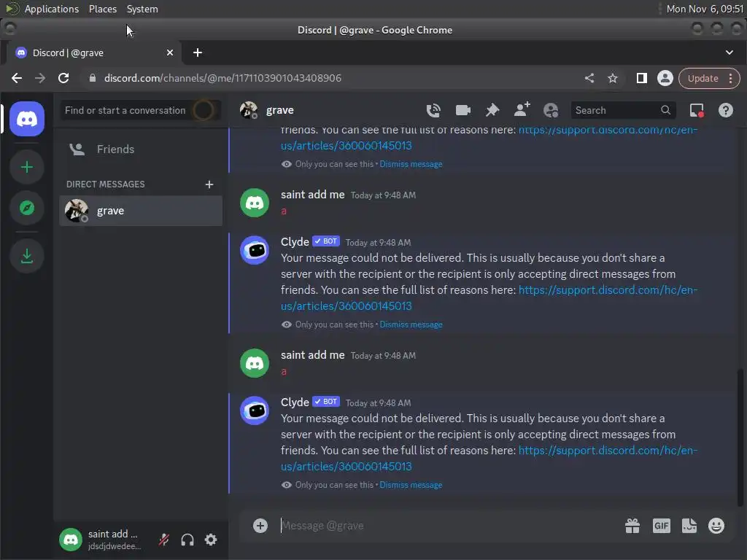Select the Discord | @grave browser tab

[94, 52]
